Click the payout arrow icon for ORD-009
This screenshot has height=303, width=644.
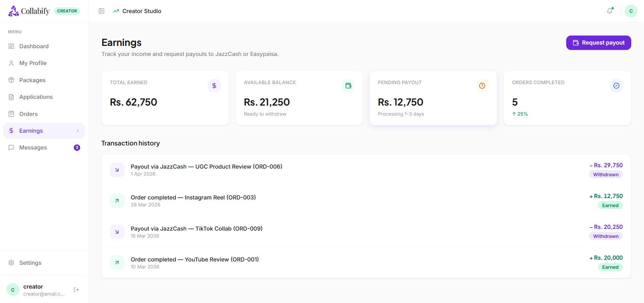coord(117,232)
